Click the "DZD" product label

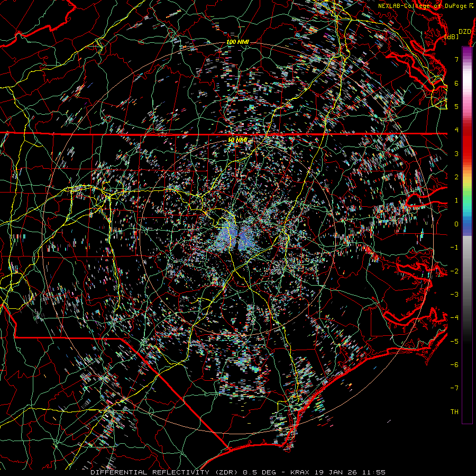[x=464, y=32]
